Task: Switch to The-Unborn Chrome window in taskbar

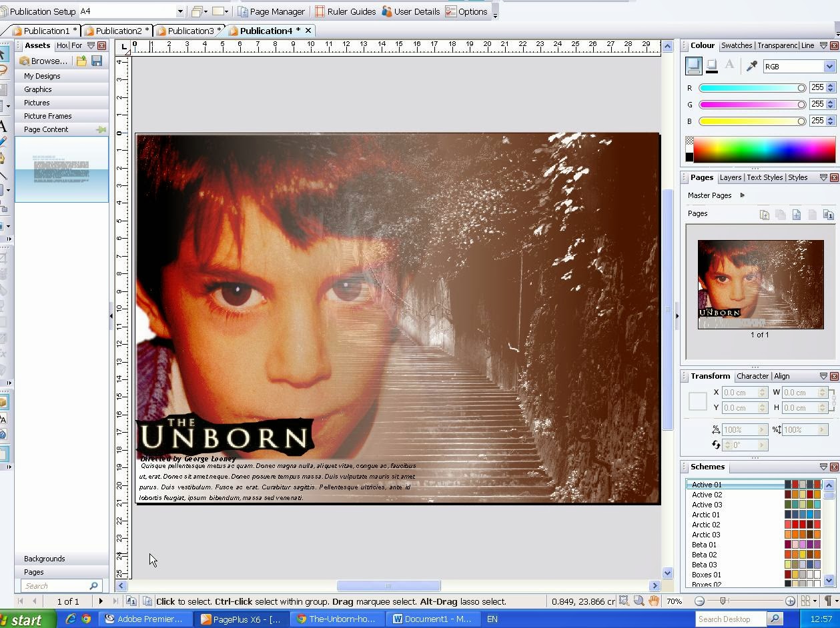Action: pyautogui.click(x=338, y=619)
